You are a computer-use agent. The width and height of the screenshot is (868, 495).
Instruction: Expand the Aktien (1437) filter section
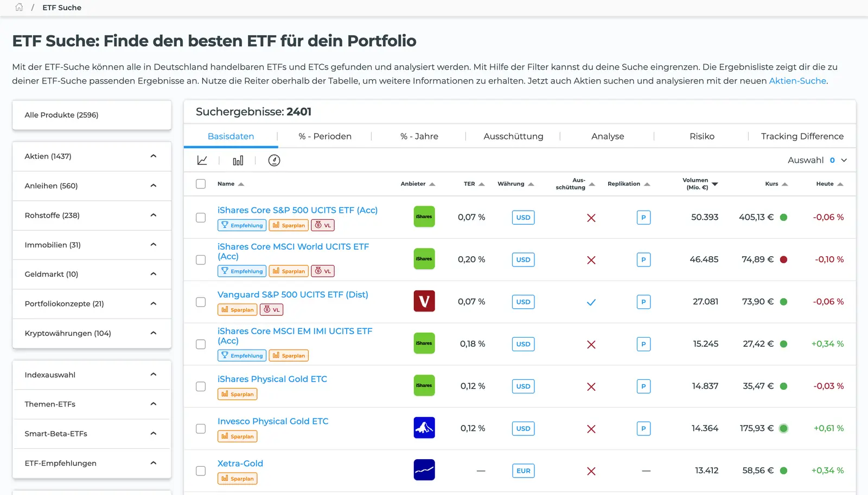pos(92,156)
